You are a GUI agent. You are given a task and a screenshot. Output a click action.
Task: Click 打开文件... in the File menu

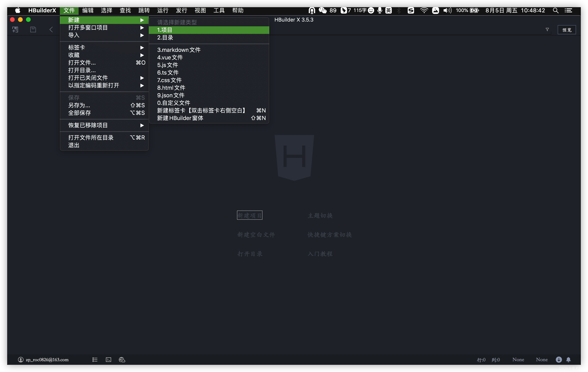(x=104, y=62)
